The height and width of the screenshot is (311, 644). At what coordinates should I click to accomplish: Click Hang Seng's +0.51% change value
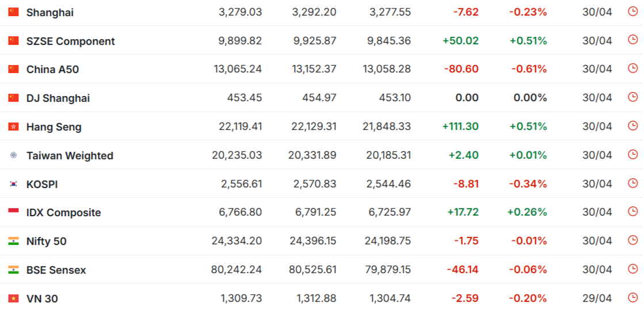click(x=528, y=126)
